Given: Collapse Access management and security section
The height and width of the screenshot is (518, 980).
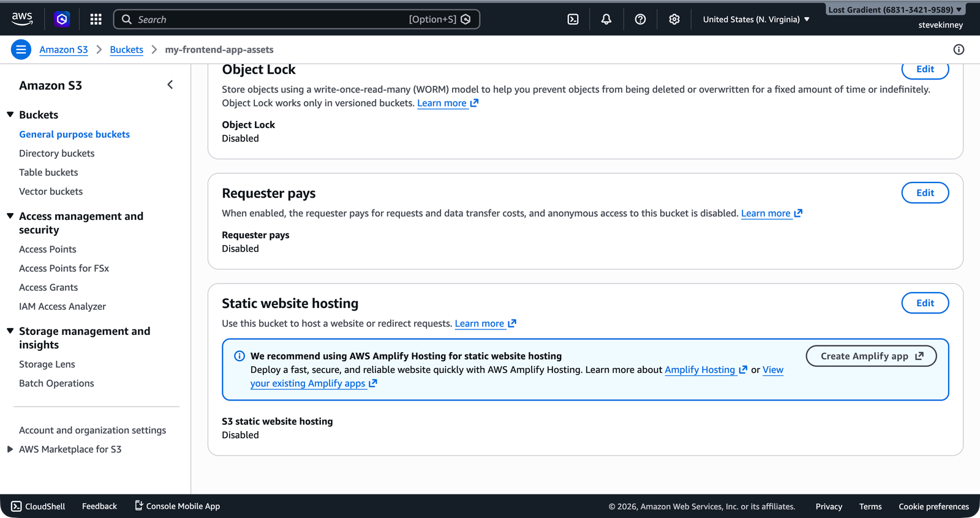Looking at the screenshot, I should pyautogui.click(x=10, y=216).
